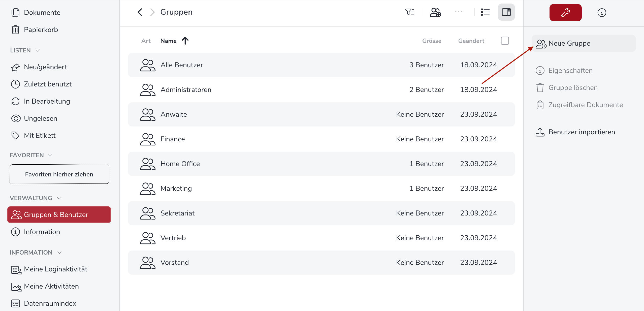Viewport: 644px width, 311px height.
Task: Click Benutzer importieren
Action: point(582,132)
